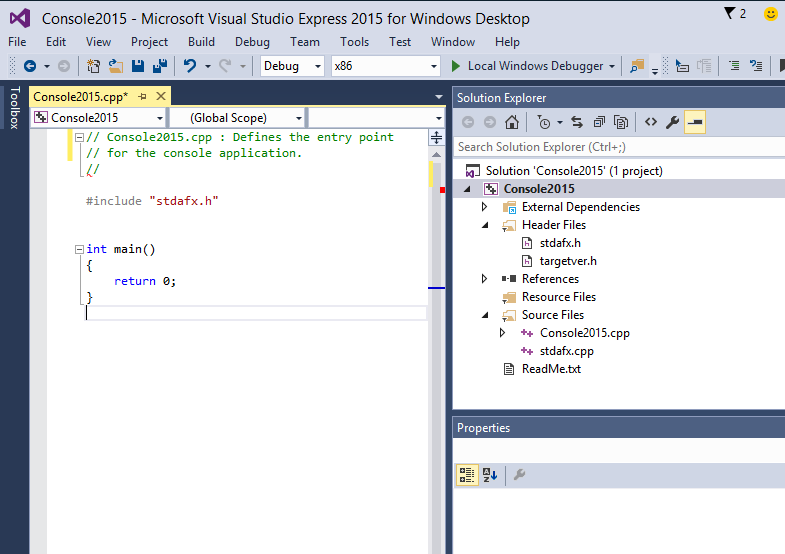The image size is (785, 554).
Task: Click the Navigate Backward arrow in toolbar
Action: coord(30,66)
